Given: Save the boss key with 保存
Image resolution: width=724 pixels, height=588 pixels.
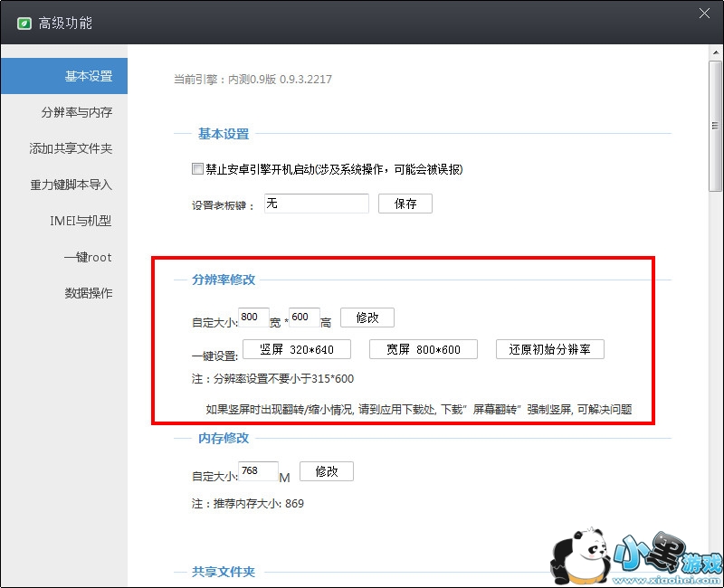Looking at the screenshot, I should coord(405,204).
